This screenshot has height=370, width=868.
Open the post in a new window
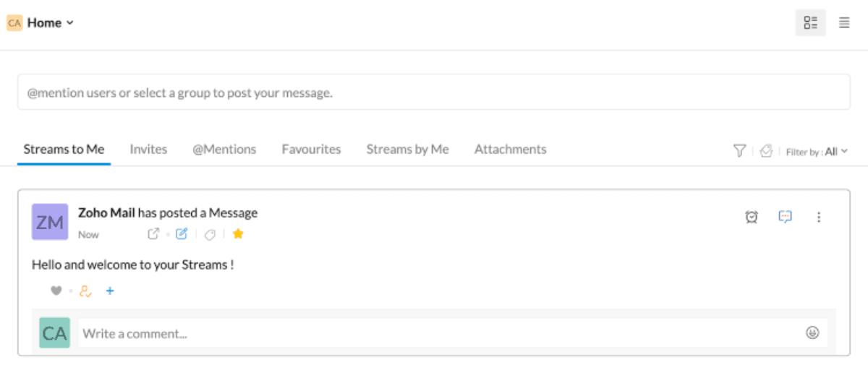point(153,233)
